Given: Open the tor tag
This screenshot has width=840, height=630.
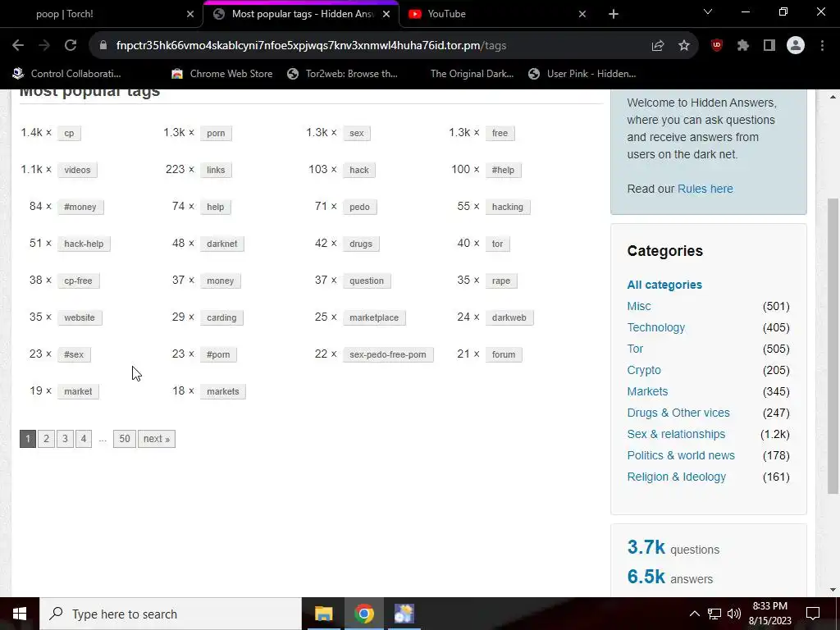Looking at the screenshot, I should click(x=498, y=244).
